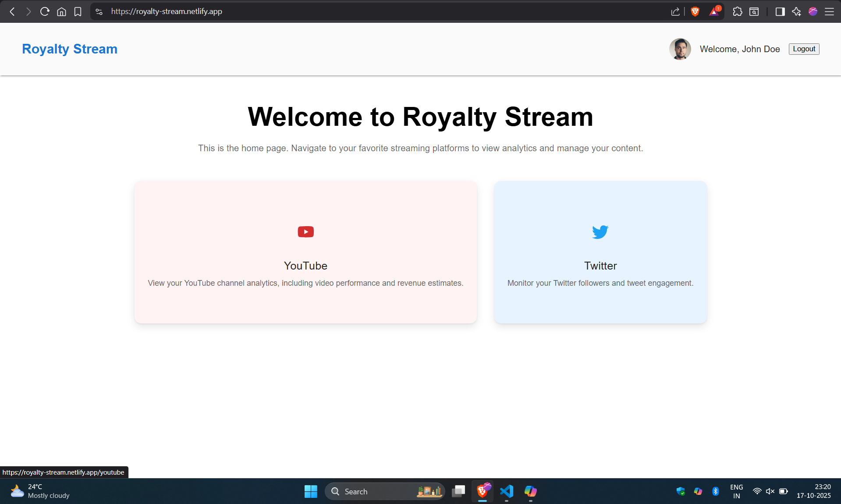Open Brave Rewards triangle icon
841x504 pixels.
click(714, 11)
